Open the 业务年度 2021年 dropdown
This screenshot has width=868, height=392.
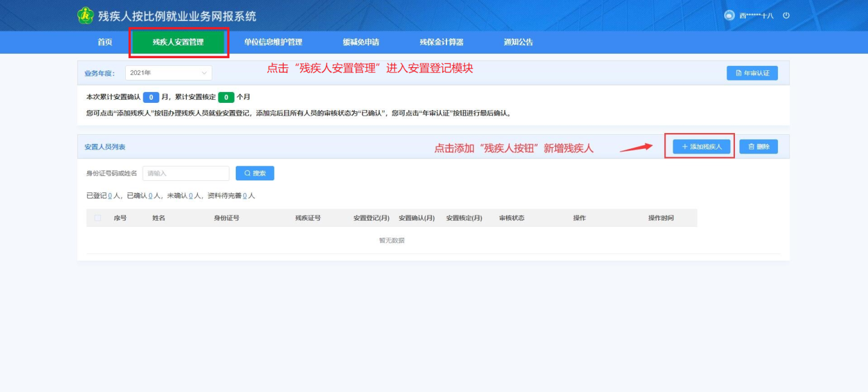pos(168,73)
